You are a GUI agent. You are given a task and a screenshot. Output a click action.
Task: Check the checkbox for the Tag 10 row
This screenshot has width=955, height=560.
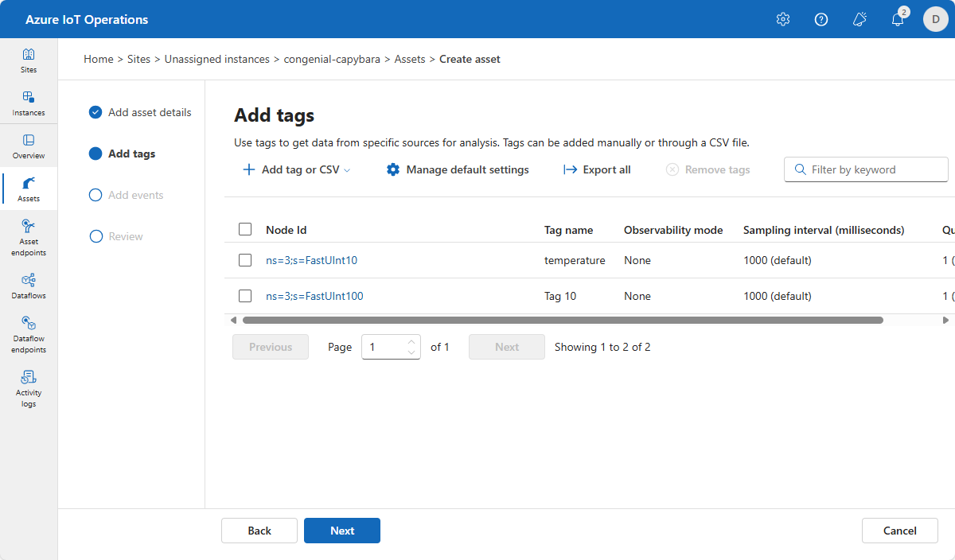coord(244,295)
